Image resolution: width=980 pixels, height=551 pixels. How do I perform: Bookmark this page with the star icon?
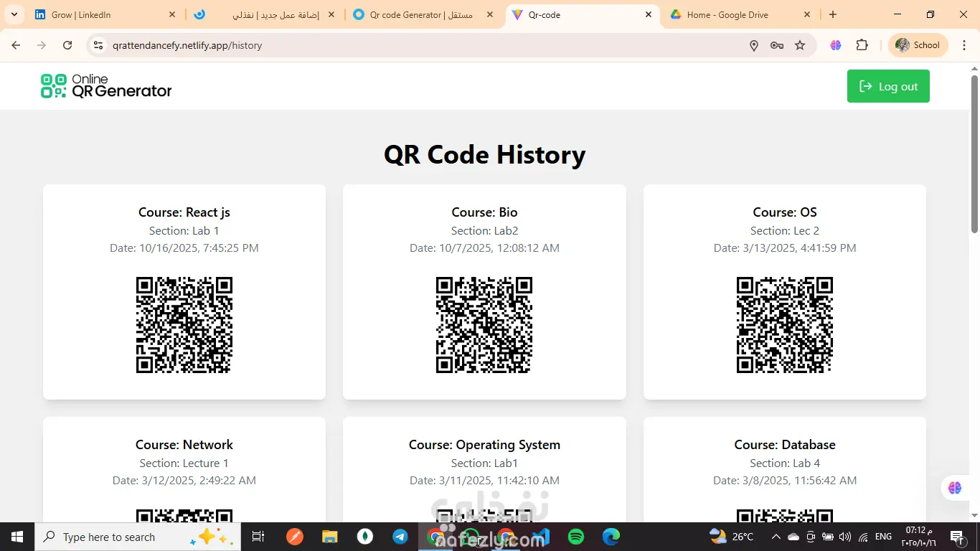point(800,45)
